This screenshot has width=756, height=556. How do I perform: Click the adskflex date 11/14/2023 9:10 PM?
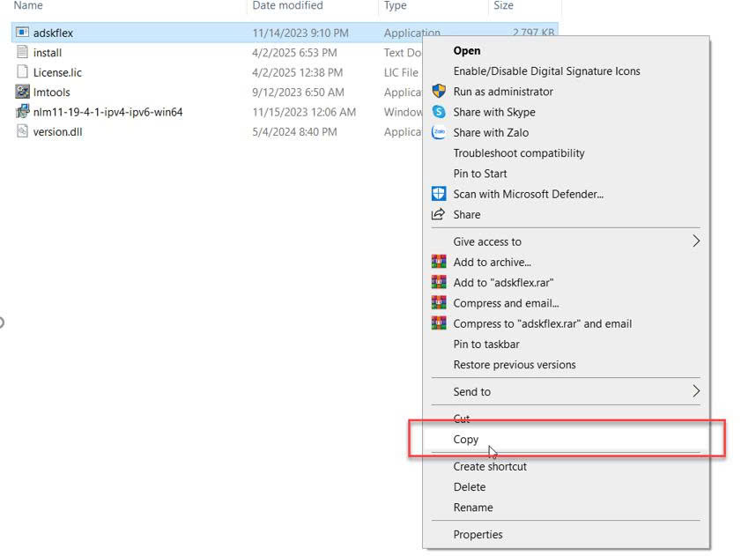coord(300,33)
